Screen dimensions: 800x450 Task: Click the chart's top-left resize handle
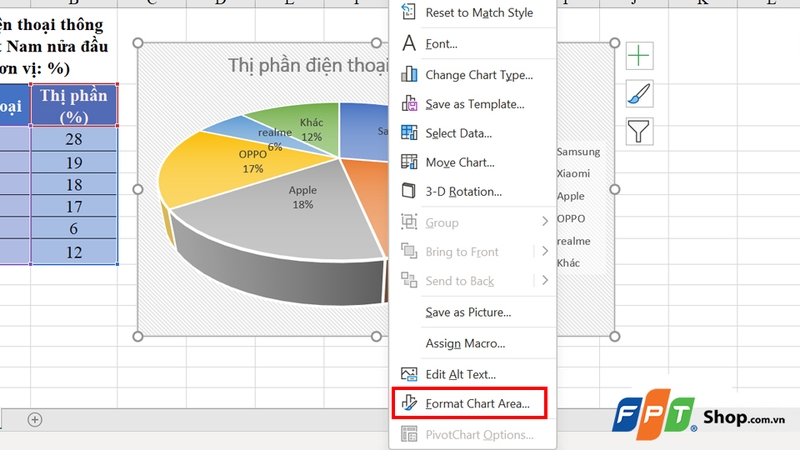[x=138, y=43]
